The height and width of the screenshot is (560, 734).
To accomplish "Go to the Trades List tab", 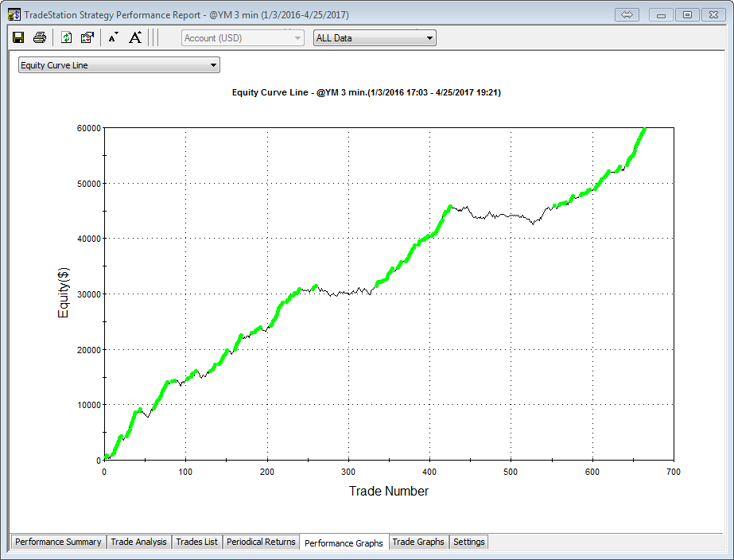I will [196, 542].
